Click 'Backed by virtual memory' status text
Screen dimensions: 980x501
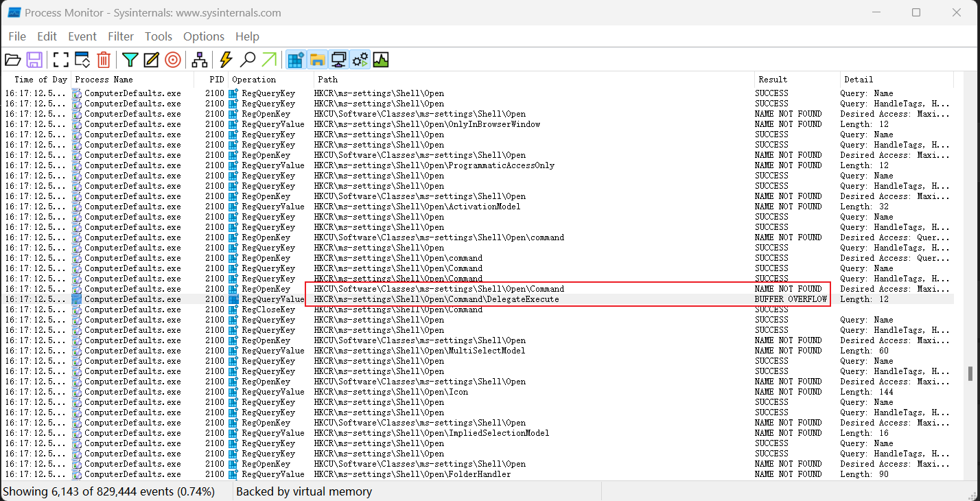(x=304, y=491)
